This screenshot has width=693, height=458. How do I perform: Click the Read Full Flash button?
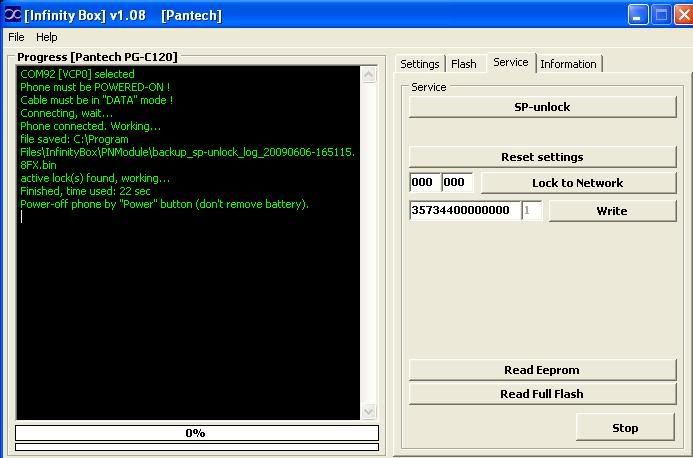point(542,394)
